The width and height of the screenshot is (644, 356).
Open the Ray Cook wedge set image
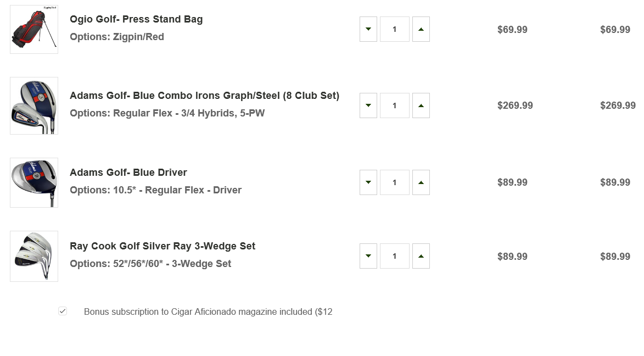click(34, 256)
